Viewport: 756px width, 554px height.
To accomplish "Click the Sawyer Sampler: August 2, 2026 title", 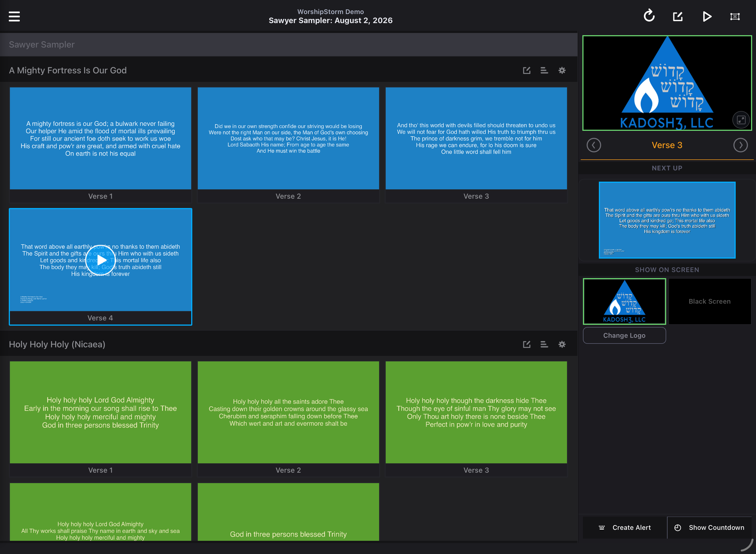I will pos(330,20).
